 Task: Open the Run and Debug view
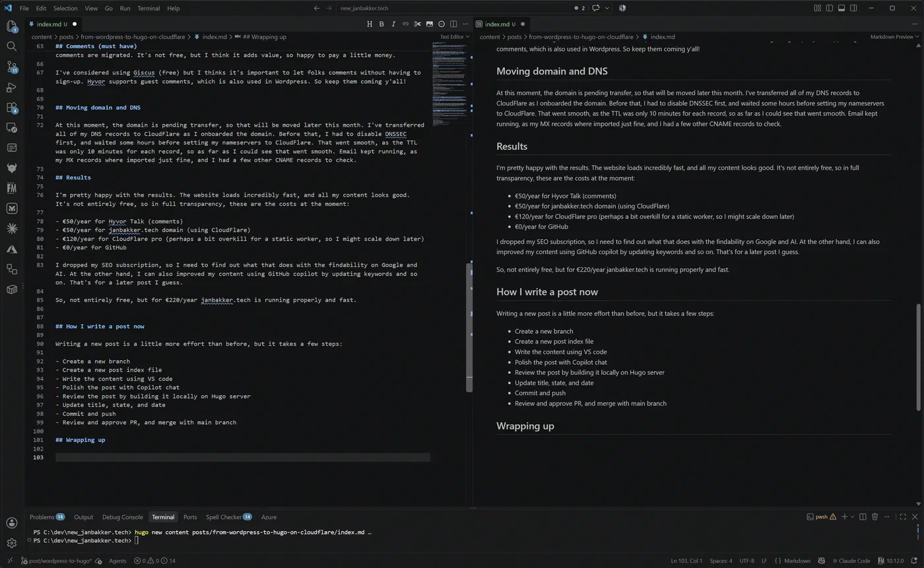click(x=11, y=87)
